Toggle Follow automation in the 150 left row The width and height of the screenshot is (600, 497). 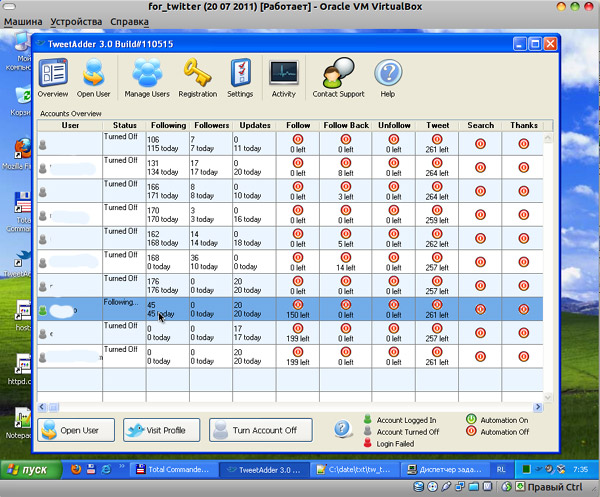point(298,305)
